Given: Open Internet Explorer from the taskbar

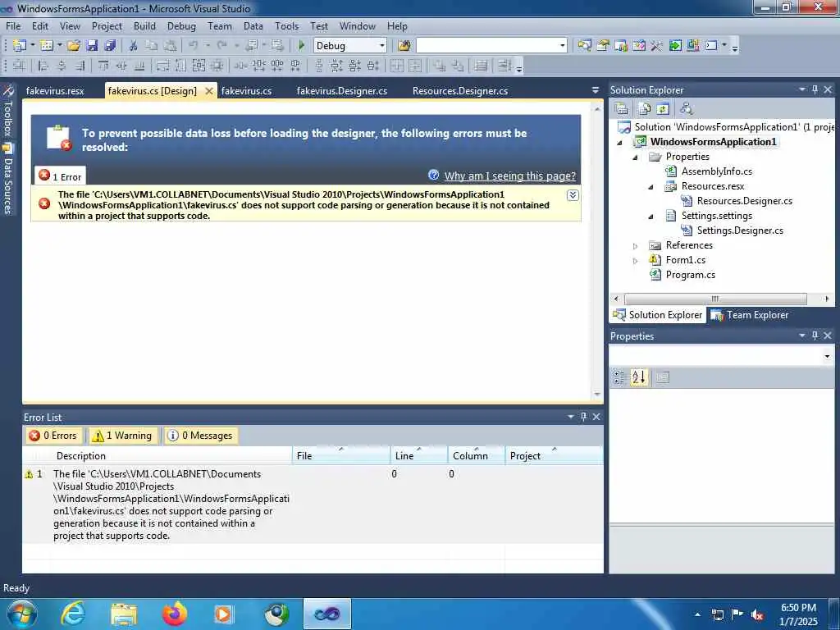Looking at the screenshot, I should pyautogui.click(x=73, y=614).
